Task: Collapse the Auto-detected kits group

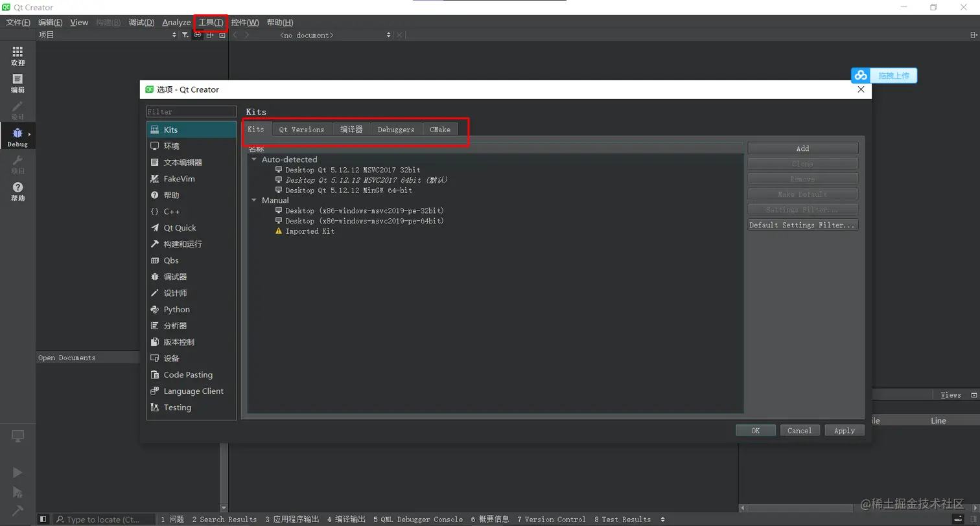Action: click(x=254, y=159)
